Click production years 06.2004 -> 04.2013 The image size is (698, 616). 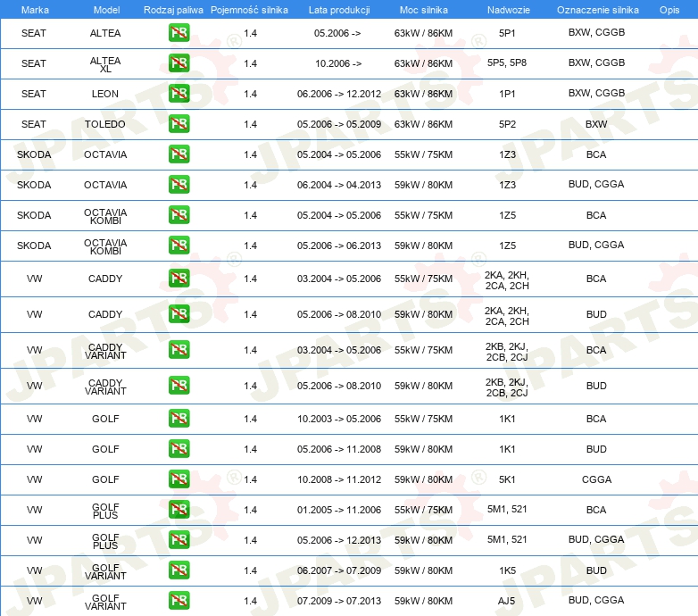click(339, 185)
